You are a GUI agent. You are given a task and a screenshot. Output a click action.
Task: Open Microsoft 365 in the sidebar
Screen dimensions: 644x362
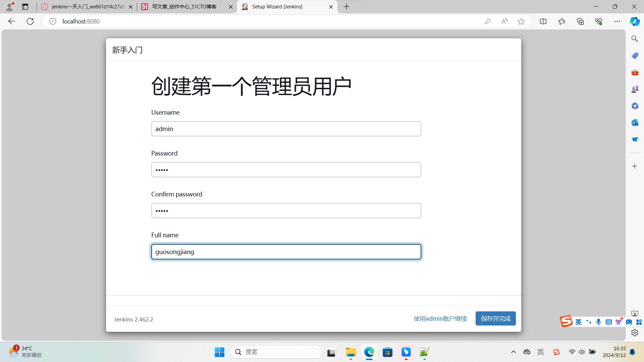[x=635, y=106]
